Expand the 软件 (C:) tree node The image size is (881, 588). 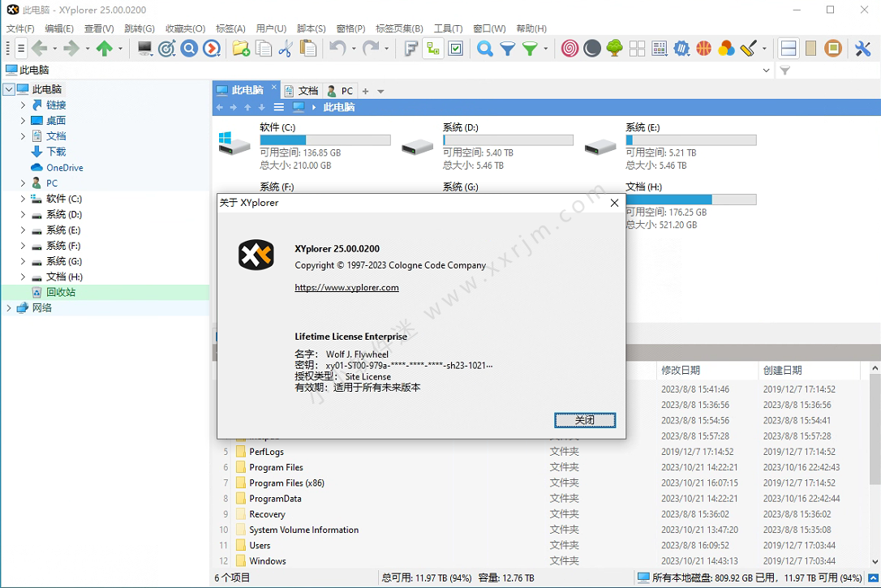point(23,199)
